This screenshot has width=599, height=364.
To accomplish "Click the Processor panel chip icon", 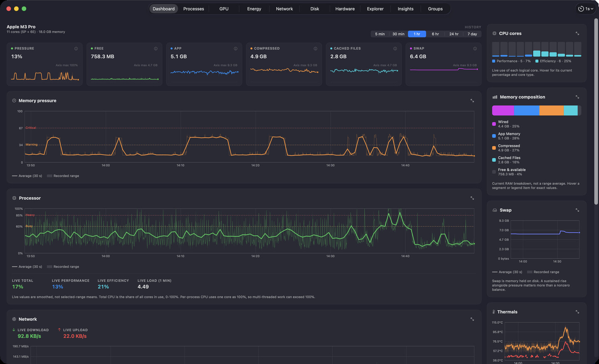I will coord(14,198).
